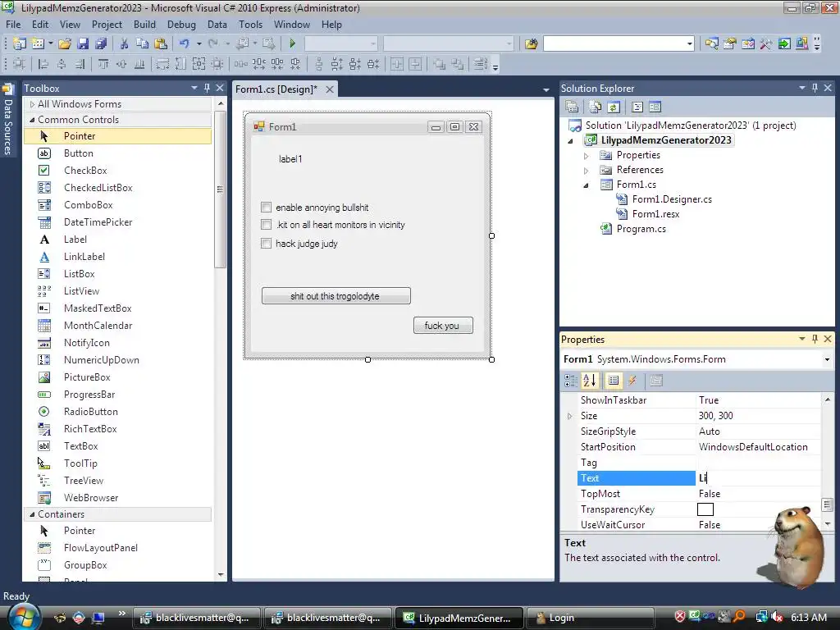Click the Undo arrow icon
Screen dimensions: 840x630
185,43
